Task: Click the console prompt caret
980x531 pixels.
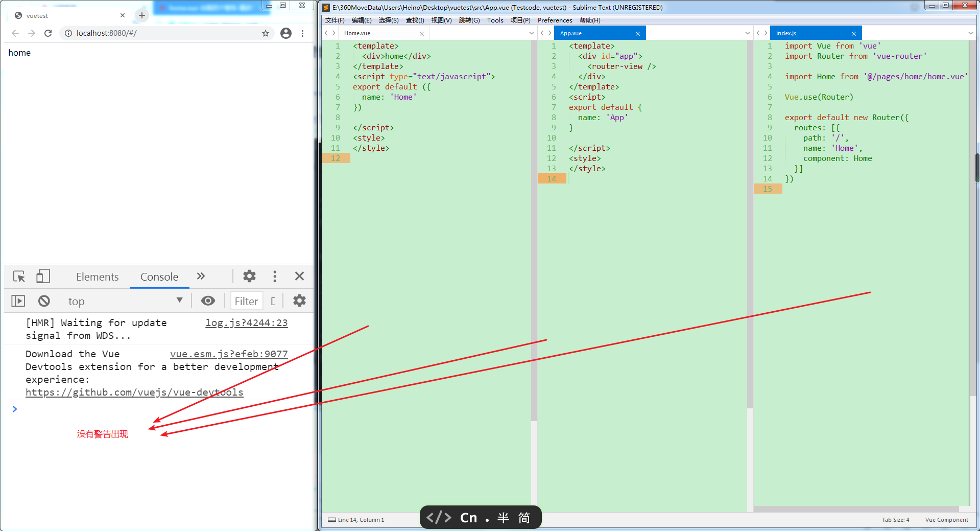Action: tap(15, 409)
